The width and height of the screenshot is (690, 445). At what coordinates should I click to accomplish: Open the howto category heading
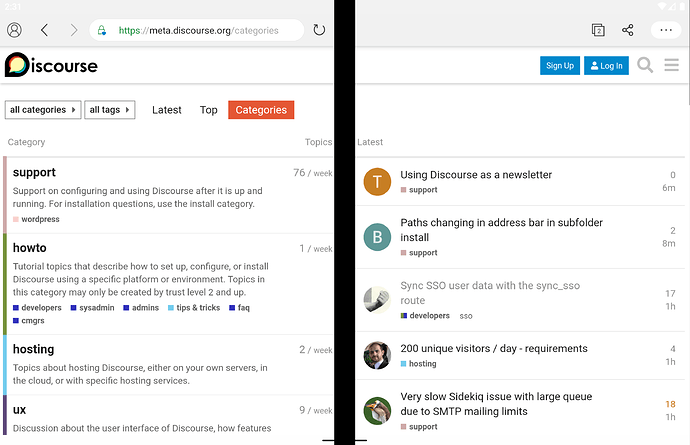click(29, 248)
